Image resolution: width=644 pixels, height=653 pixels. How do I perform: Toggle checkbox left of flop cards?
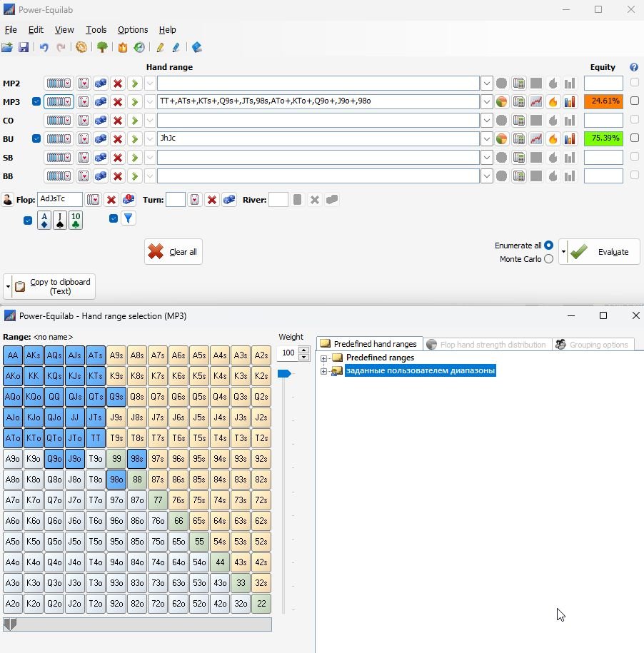click(28, 221)
